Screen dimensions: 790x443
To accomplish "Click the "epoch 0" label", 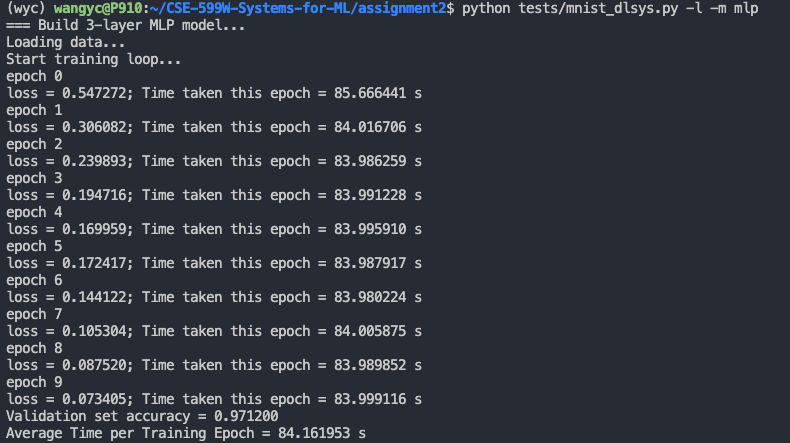I will click(34, 77).
